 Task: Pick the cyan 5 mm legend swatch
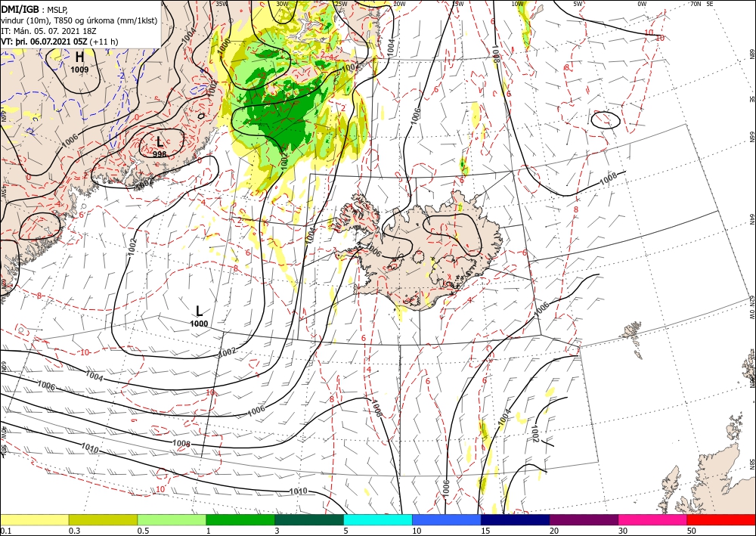point(378,519)
